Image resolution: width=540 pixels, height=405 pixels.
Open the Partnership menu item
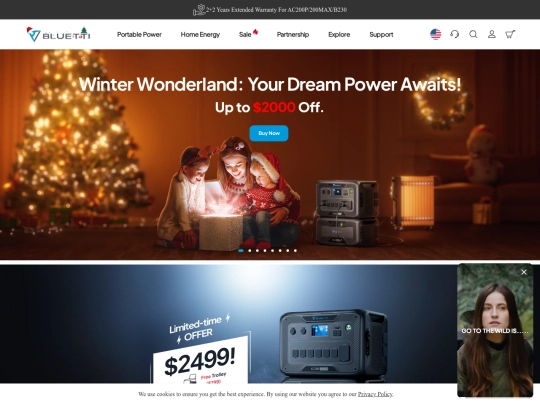tap(293, 34)
